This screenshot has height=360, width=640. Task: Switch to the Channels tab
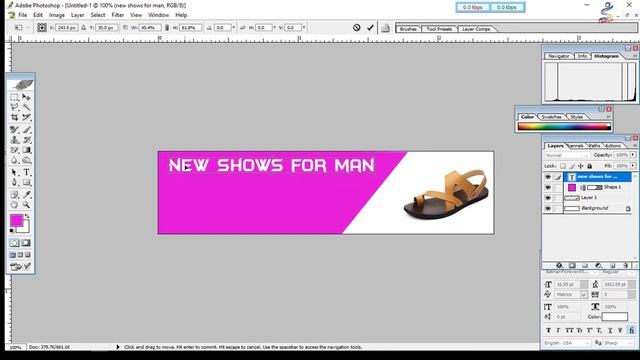click(576, 146)
